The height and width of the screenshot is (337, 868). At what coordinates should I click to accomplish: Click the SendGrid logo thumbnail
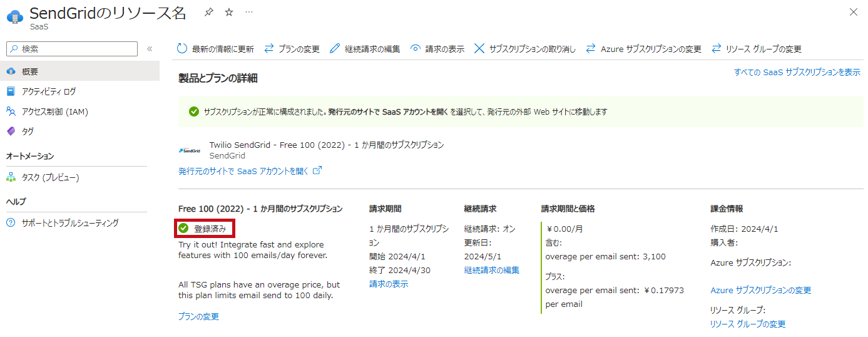190,150
